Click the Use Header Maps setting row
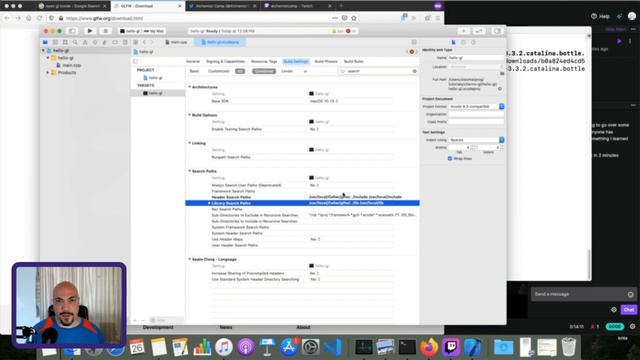The image size is (640, 360). 302,239
